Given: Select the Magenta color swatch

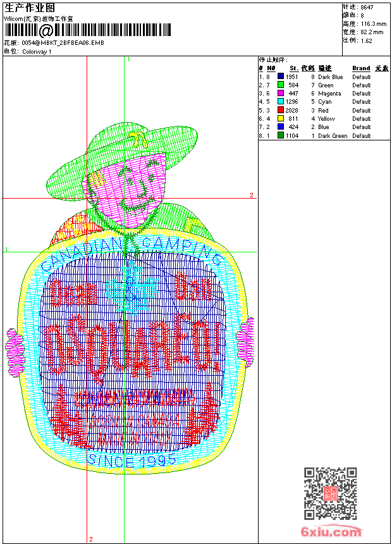Looking at the screenshot, I should pyautogui.click(x=281, y=93).
